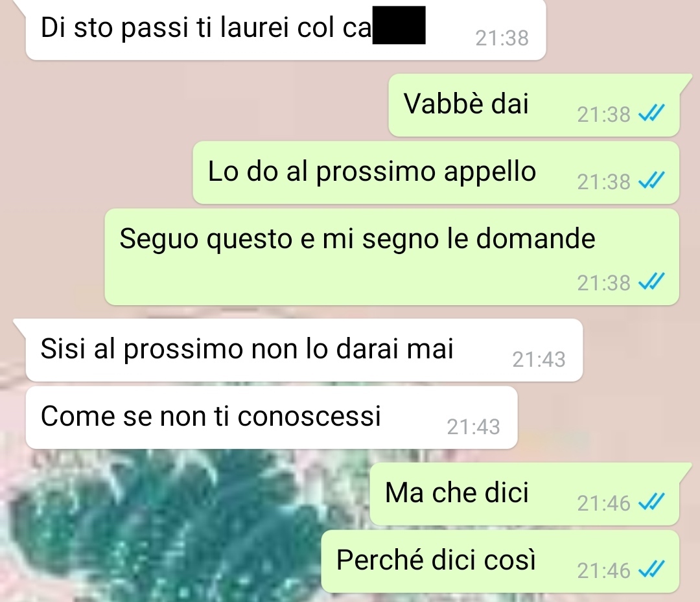The image size is (700, 602).
Task: Select the 'Vabbè dai' message bubble
Action: 534,106
